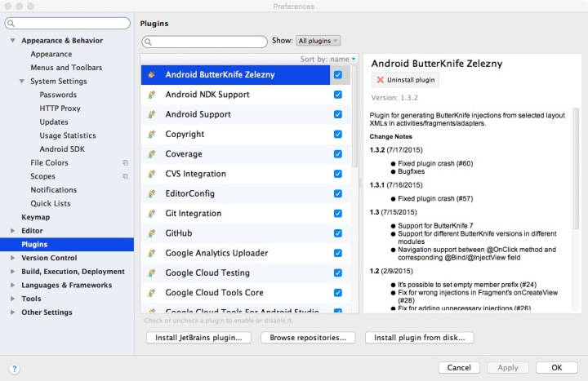Screen dimensions: 588x381
Task: Disable the Android ButterKnife Zelezny plugin checkbox
Action: tap(338, 74)
